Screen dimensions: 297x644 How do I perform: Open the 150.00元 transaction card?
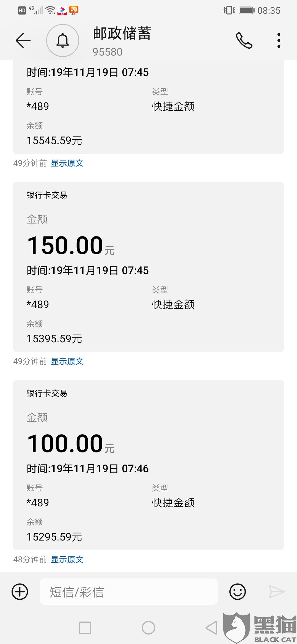click(x=148, y=266)
